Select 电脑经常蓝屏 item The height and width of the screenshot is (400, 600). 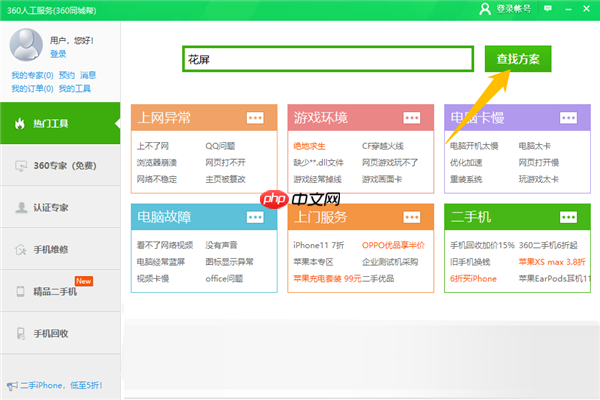[161, 262]
